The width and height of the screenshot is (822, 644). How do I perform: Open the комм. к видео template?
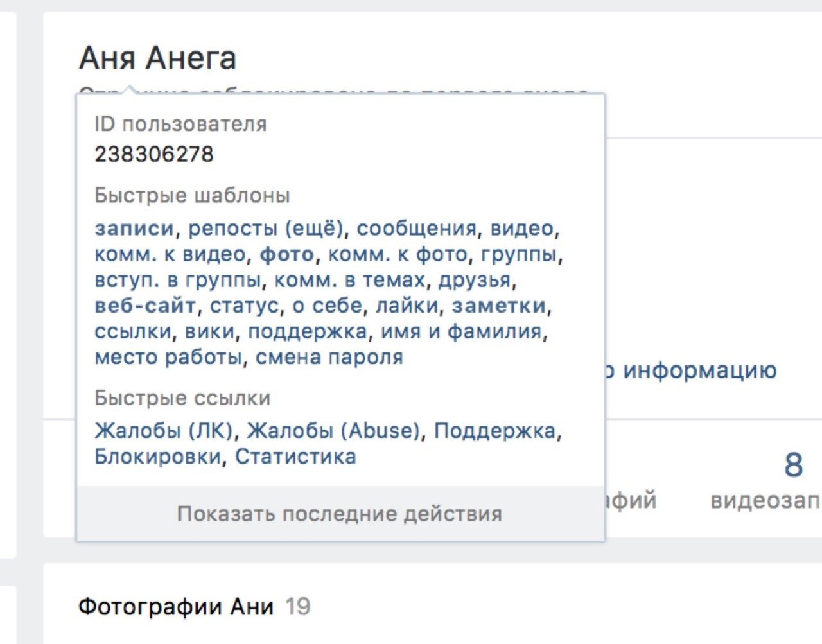coord(170,255)
